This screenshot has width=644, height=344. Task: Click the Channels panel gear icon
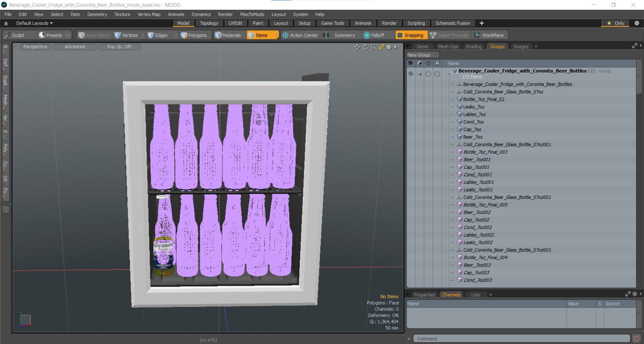[635, 294]
